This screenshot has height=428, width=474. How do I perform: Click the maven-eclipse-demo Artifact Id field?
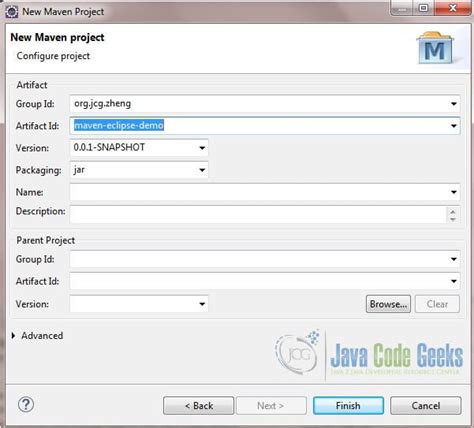(265, 126)
